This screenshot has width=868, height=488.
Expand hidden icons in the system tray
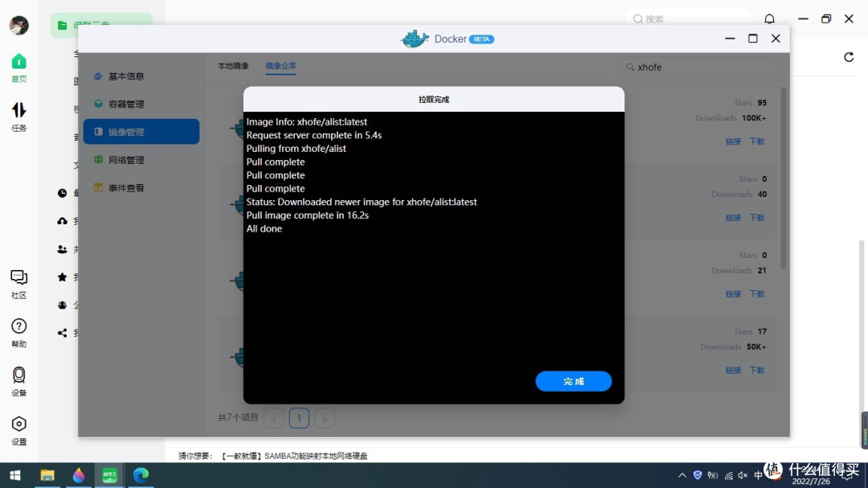tap(682, 474)
